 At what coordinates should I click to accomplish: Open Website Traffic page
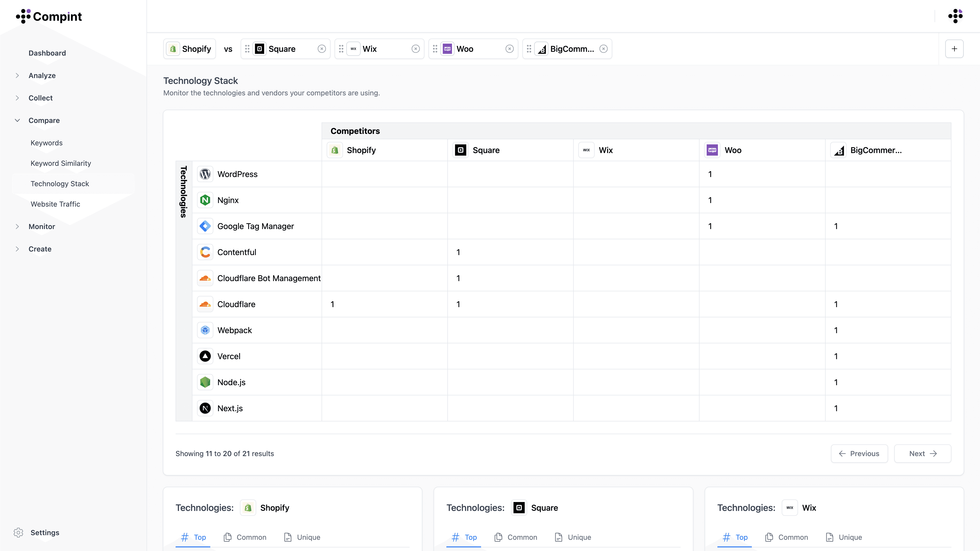55,204
